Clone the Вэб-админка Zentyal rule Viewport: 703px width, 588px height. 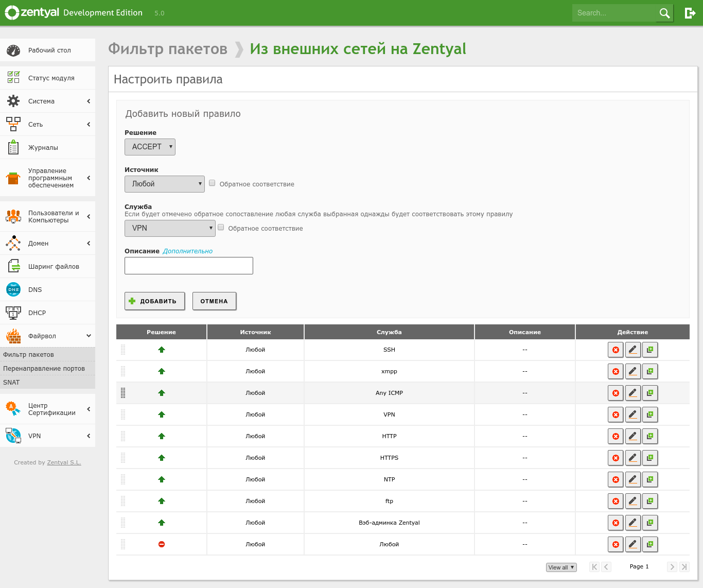(650, 523)
